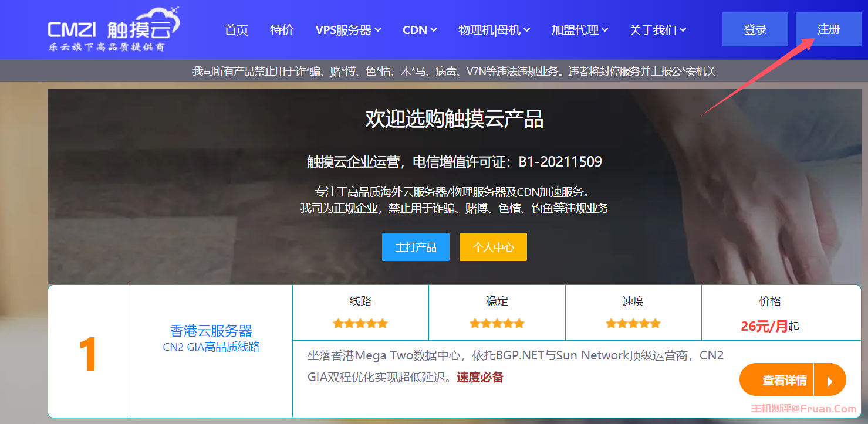Open the 香港云服务器 link
The image size is (868, 424).
pyautogui.click(x=211, y=331)
